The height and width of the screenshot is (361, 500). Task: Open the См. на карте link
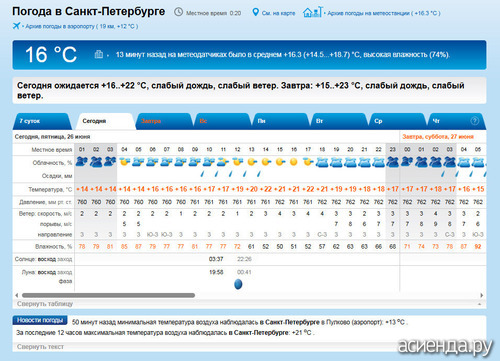click(x=278, y=13)
